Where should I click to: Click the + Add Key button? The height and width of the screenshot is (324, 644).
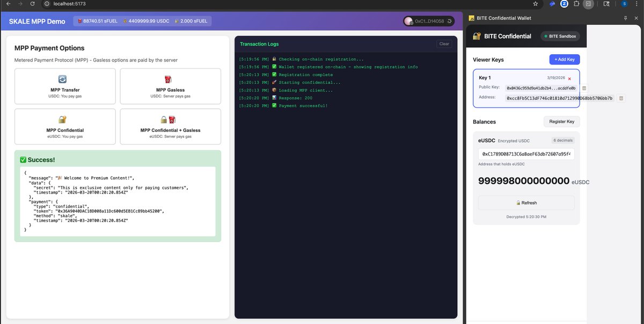pyautogui.click(x=565, y=60)
